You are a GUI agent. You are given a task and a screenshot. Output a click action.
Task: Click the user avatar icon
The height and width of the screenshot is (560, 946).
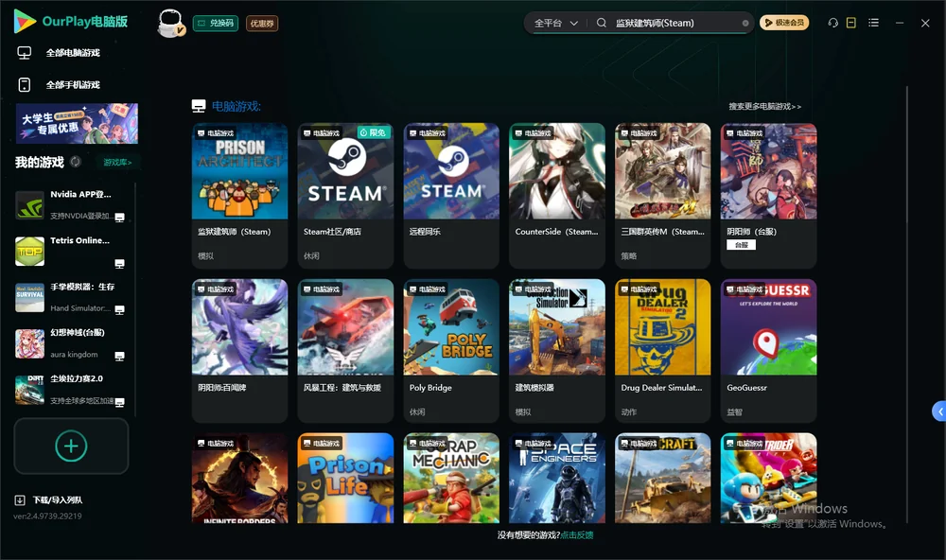click(170, 23)
